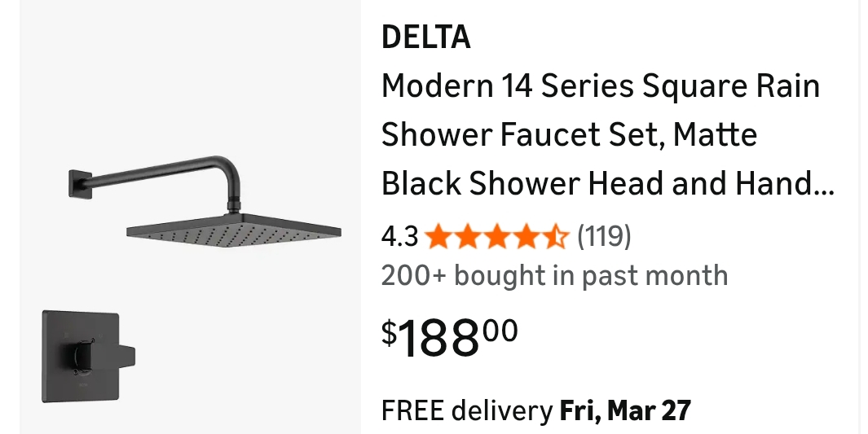Click the shower arm wall flange
Viewport: 868px width, 434px height.
pos(81,182)
